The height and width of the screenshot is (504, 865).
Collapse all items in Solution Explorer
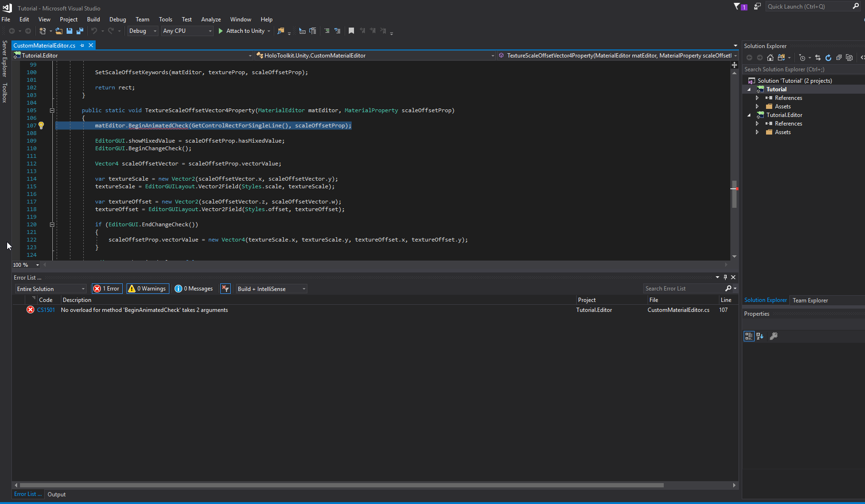tap(839, 58)
